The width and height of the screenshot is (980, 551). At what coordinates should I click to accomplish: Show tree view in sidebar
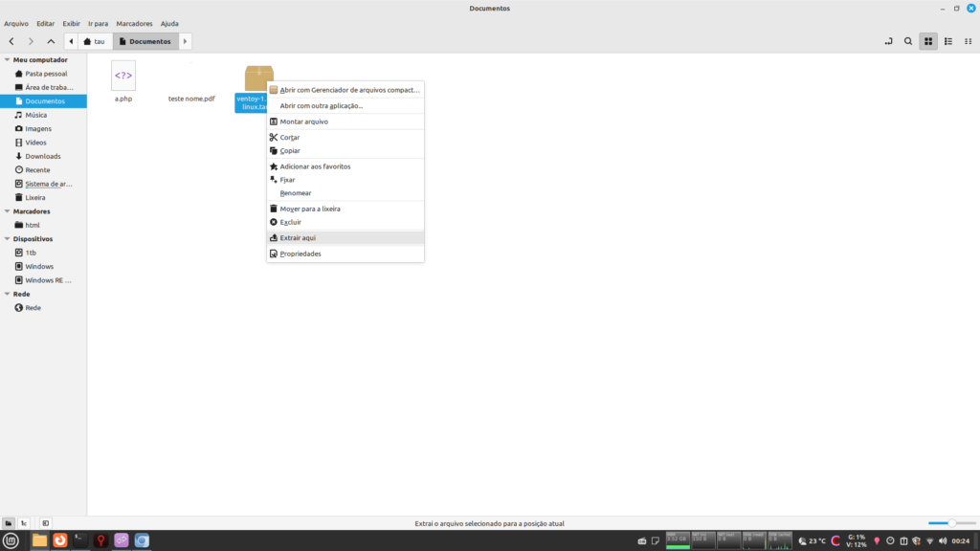24,523
